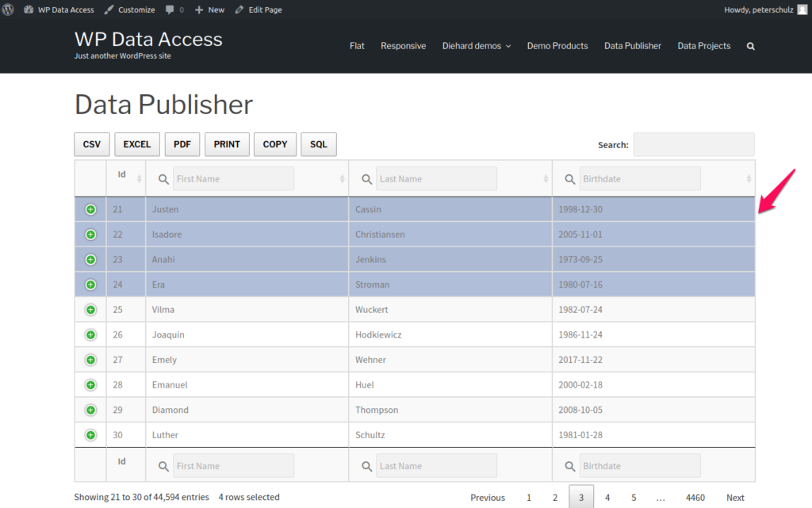Image resolution: width=812 pixels, height=508 pixels.
Task: Click the magnifier icon in the Birthdate filter
Action: pyautogui.click(x=569, y=178)
